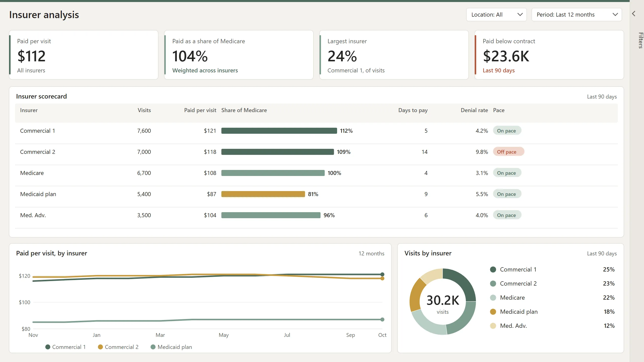Click the 12% value in donut legend

609,326
